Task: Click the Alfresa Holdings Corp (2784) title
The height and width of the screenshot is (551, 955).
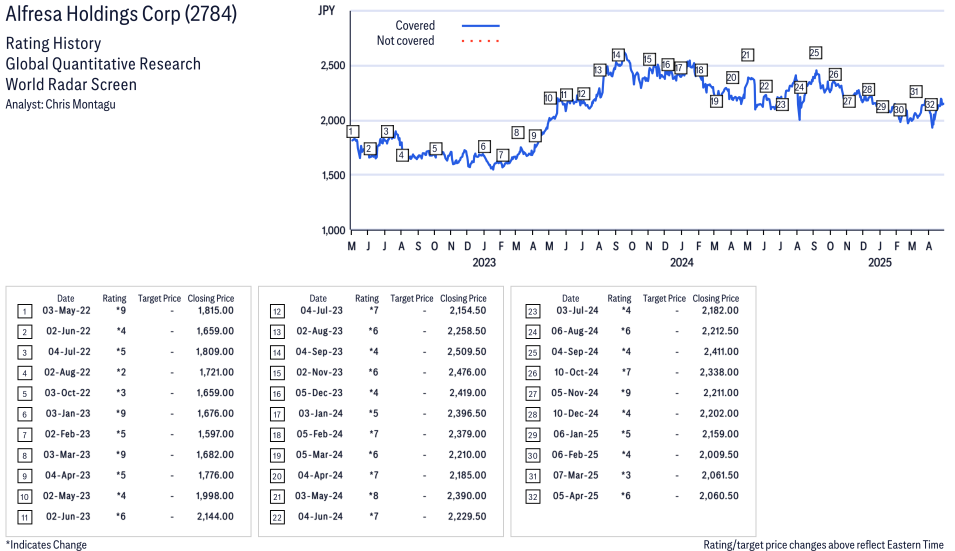Action: click(x=121, y=14)
